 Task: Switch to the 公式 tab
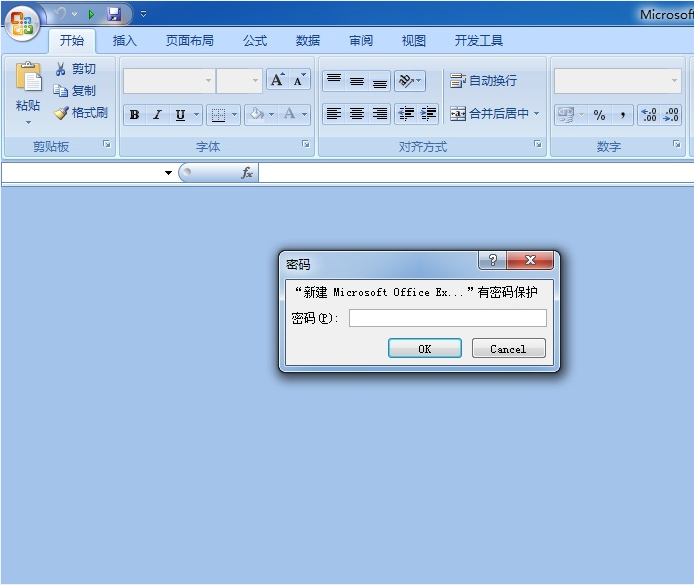coord(255,41)
